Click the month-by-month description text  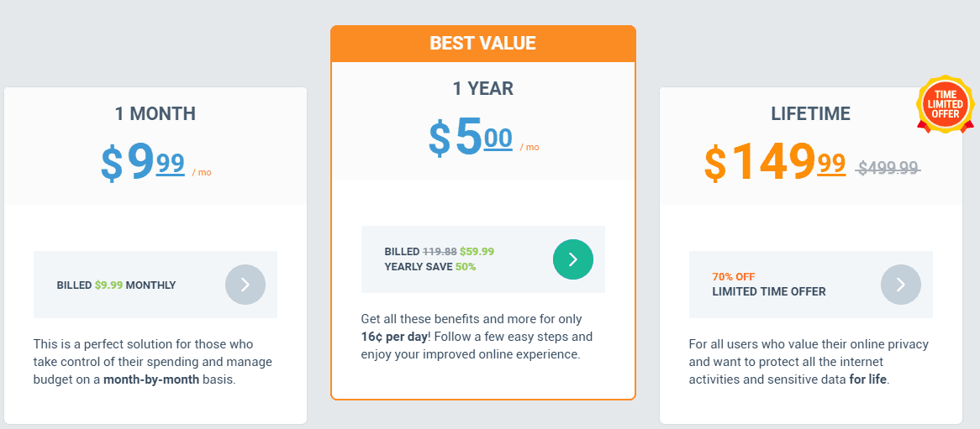(x=153, y=362)
